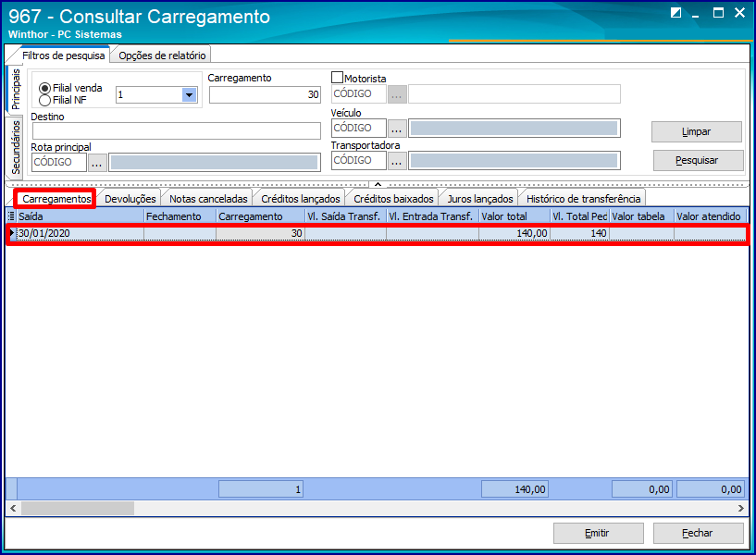756x555 pixels.
Task: Open the Carregamentos tab
Action: pos(56,199)
